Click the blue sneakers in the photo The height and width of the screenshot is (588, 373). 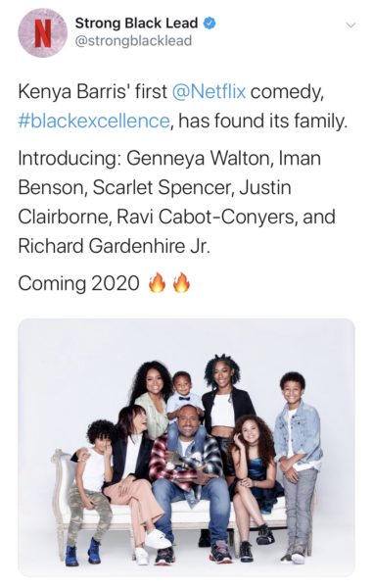tap(83, 551)
